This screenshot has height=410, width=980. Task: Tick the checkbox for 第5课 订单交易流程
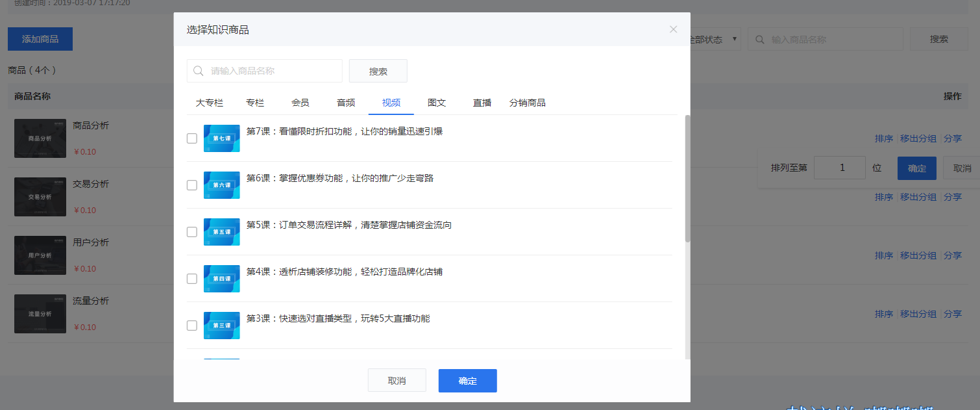pyautogui.click(x=192, y=232)
